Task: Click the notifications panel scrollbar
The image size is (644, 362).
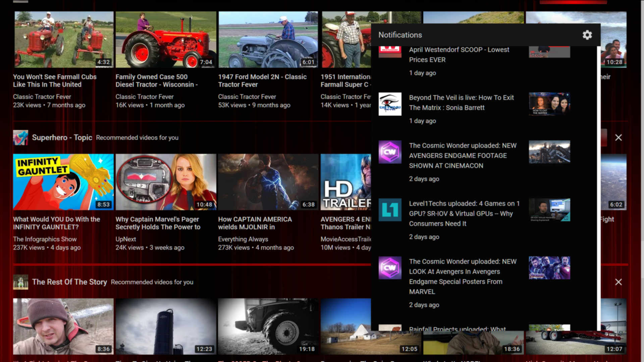Action: [598, 188]
